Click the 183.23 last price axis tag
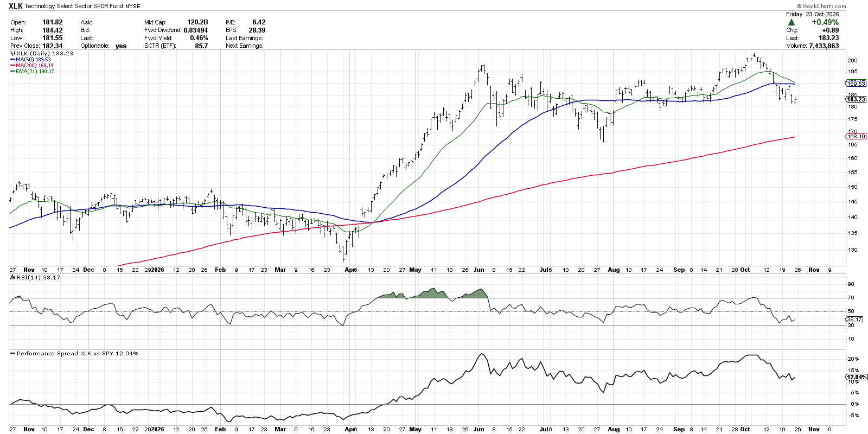868x434 pixels. tap(856, 99)
